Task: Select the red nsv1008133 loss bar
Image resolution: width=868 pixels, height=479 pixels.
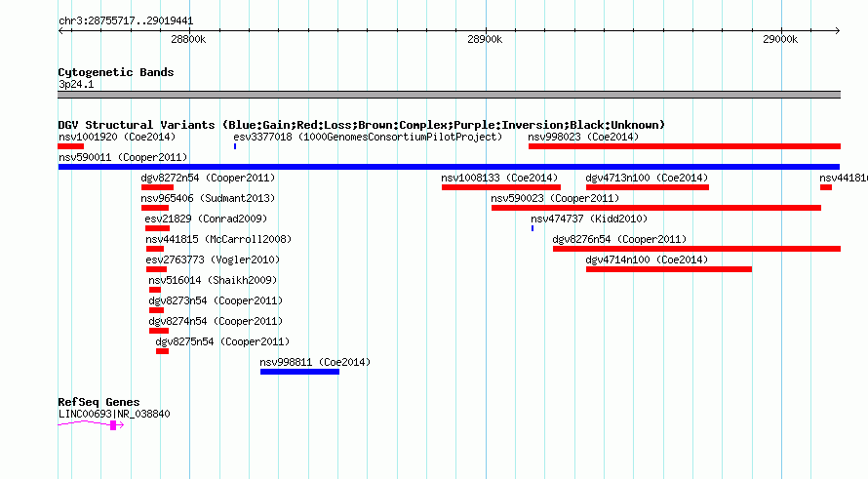Action: pos(501,187)
